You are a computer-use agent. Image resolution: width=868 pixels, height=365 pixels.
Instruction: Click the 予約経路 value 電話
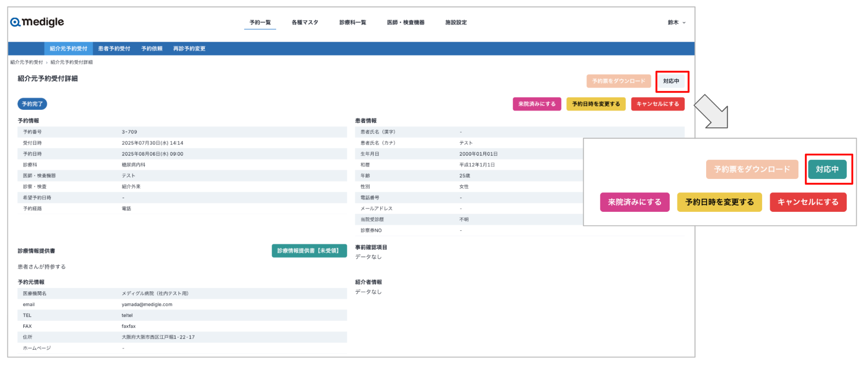point(126,209)
